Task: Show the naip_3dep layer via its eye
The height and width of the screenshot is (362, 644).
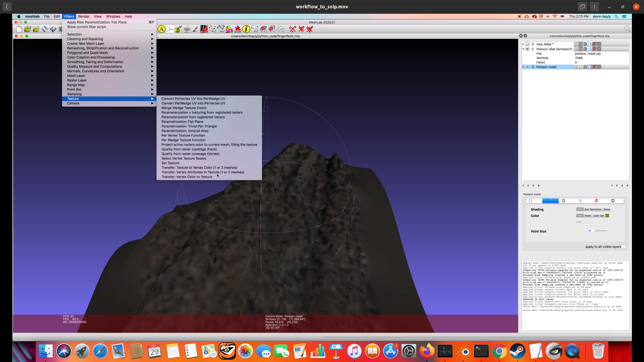Action: pos(528,44)
